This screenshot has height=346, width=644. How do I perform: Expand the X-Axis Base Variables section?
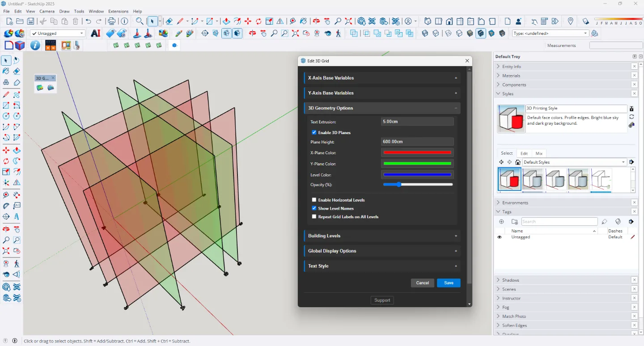point(382,78)
